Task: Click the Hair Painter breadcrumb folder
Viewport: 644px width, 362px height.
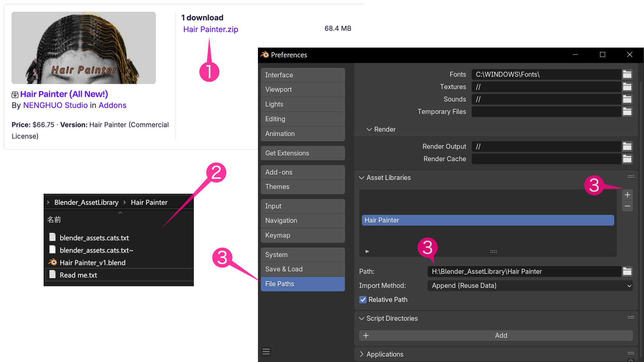Action: coord(149,202)
